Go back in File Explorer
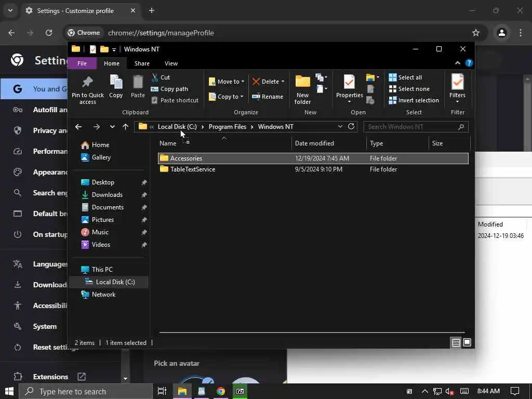Viewport: 532px width, 399px height. pyautogui.click(x=78, y=127)
